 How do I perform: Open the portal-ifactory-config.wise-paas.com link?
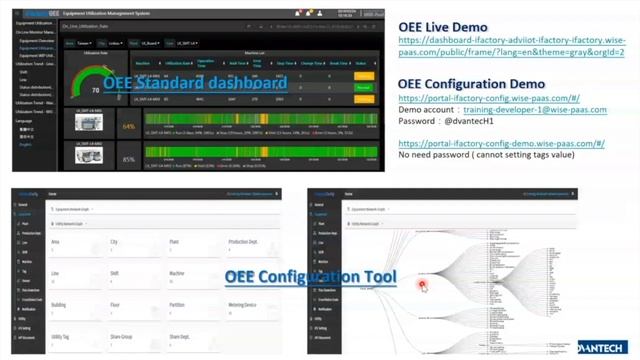click(489, 98)
